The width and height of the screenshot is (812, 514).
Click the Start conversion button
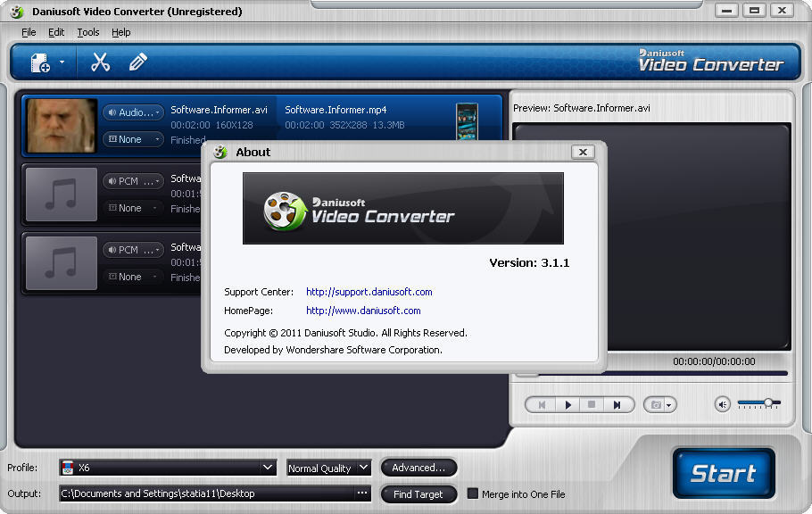(x=724, y=473)
